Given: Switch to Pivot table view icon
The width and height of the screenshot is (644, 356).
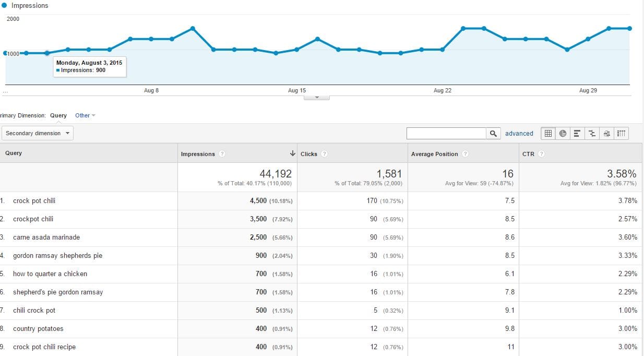Looking at the screenshot, I should click(621, 134).
